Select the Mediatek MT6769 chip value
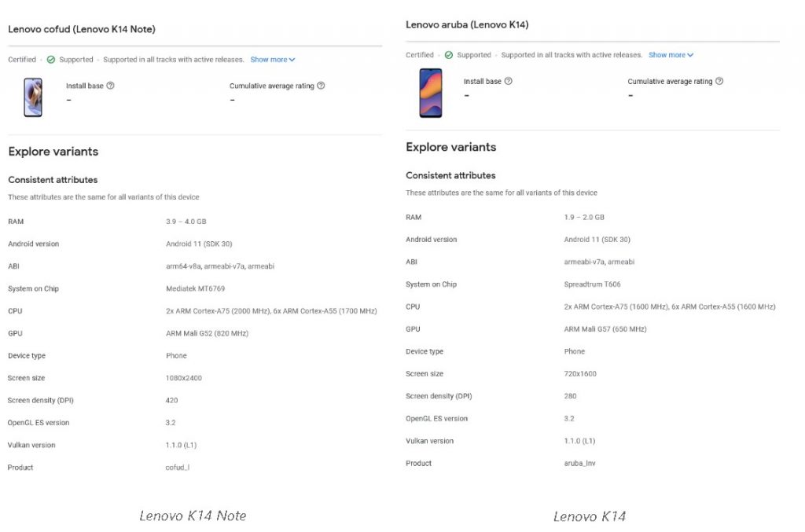The height and width of the screenshot is (532, 805). (197, 288)
